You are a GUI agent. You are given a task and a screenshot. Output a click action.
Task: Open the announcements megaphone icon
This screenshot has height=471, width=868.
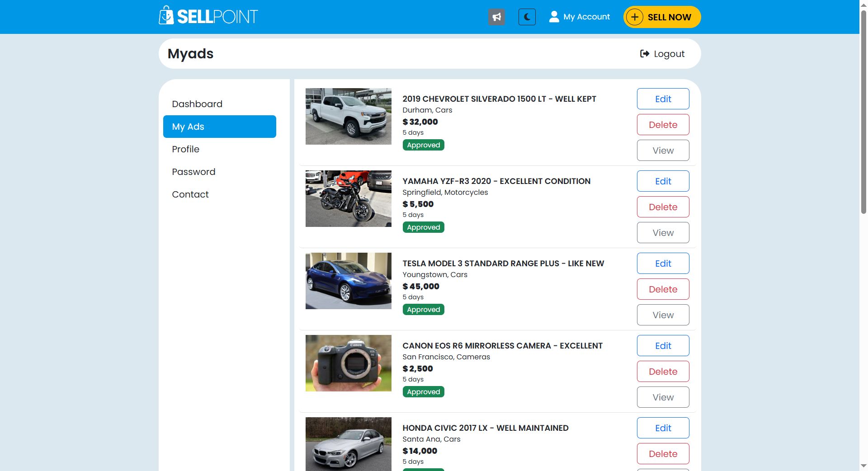tap(496, 17)
